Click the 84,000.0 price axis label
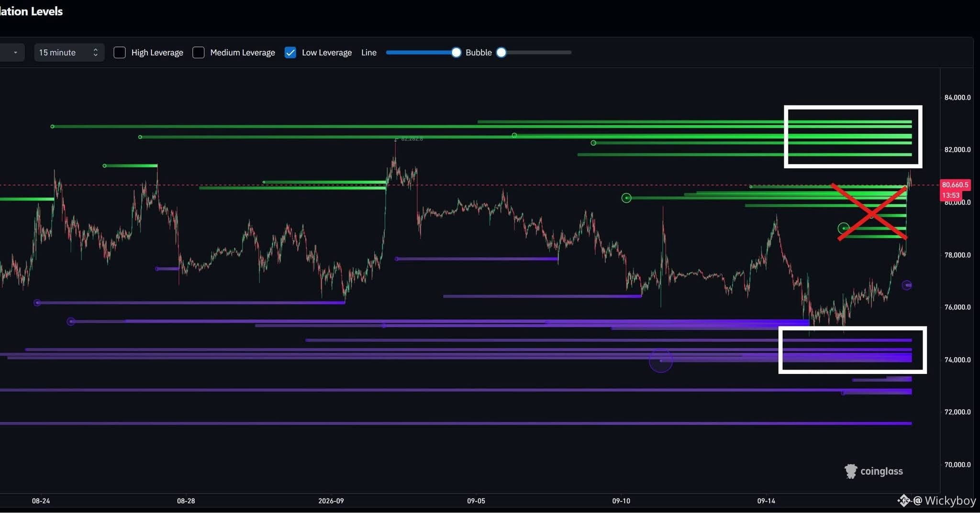980x513 pixels. 958,98
